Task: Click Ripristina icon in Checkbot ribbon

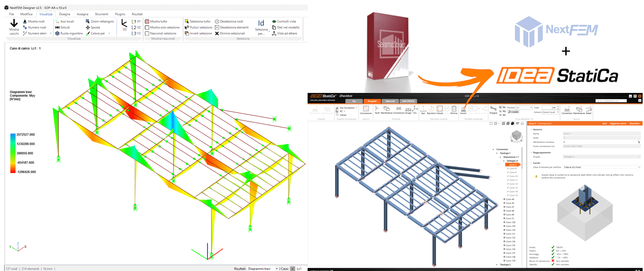Action: click(431, 108)
